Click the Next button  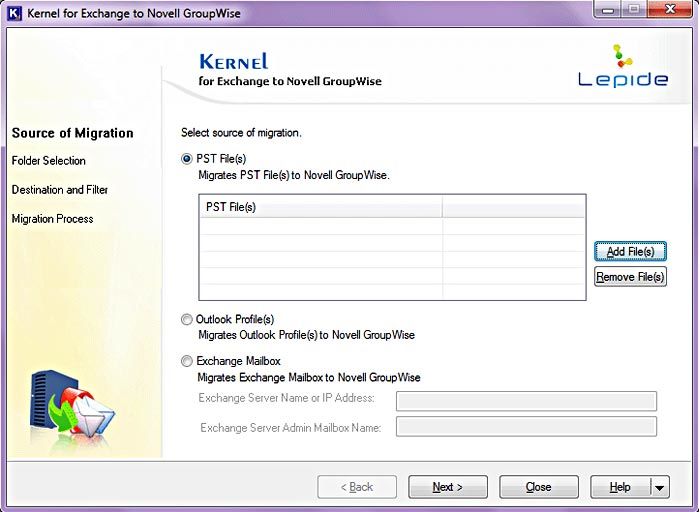pyautogui.click(x=448, y=487)
